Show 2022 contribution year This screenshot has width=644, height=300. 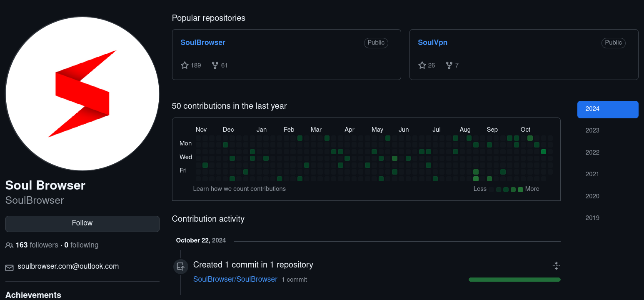pyautogui.click(x=592, y=152)
